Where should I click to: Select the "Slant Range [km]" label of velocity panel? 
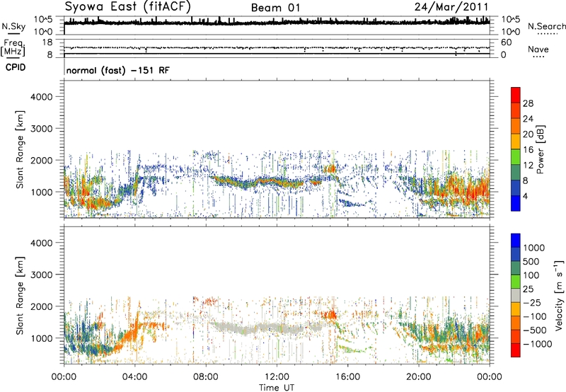(x=20, y=296)
